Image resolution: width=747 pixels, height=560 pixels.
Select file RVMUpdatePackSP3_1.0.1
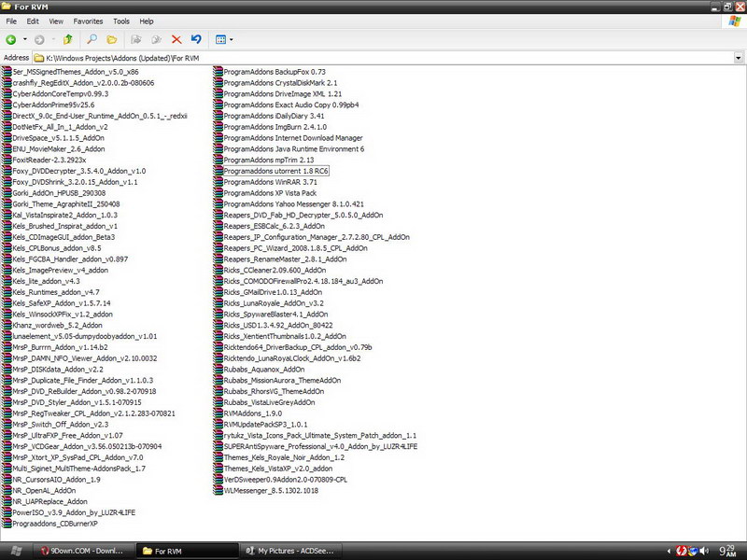coord(266,425)
